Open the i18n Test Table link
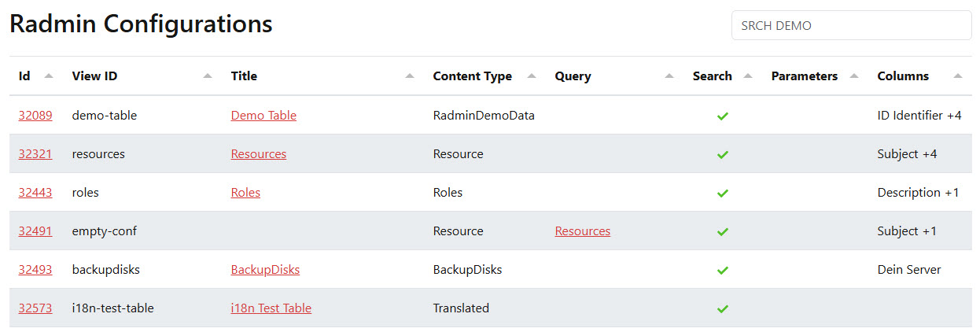 (x=271, y=308)
